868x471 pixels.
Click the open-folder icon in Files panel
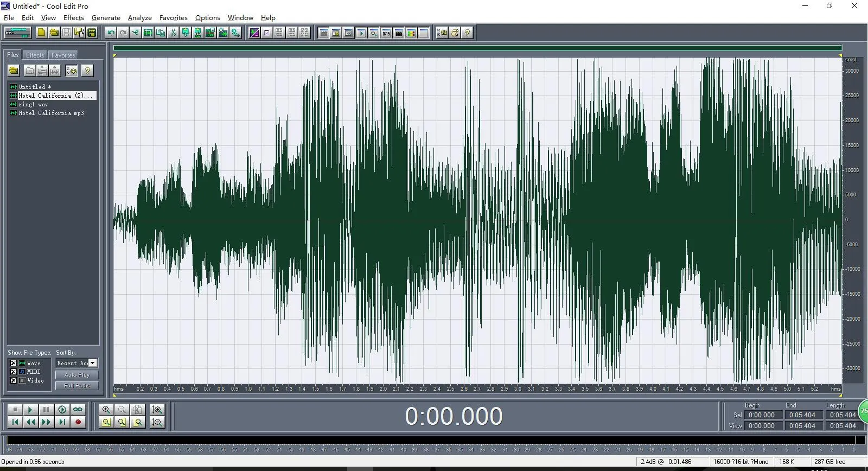tap(14, 71)
